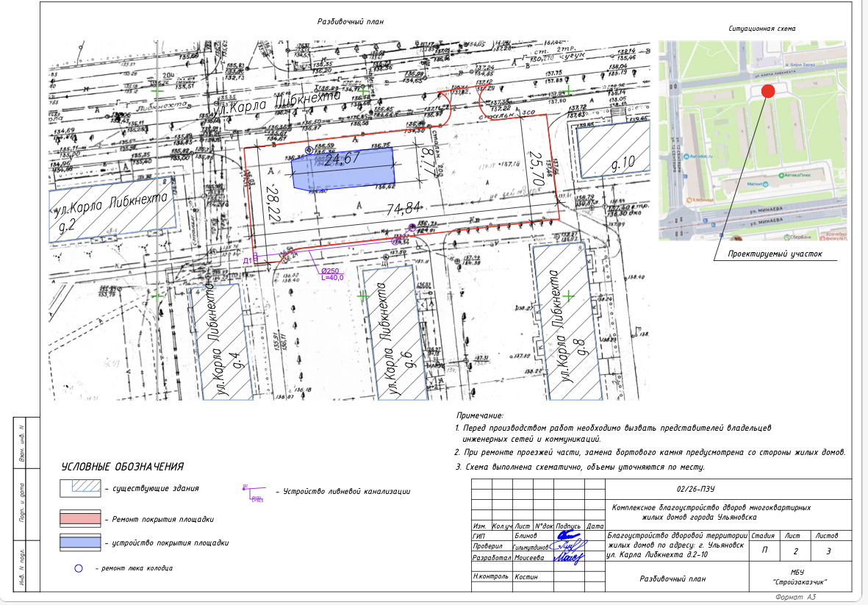Click the red marker on the situational map

767,91
